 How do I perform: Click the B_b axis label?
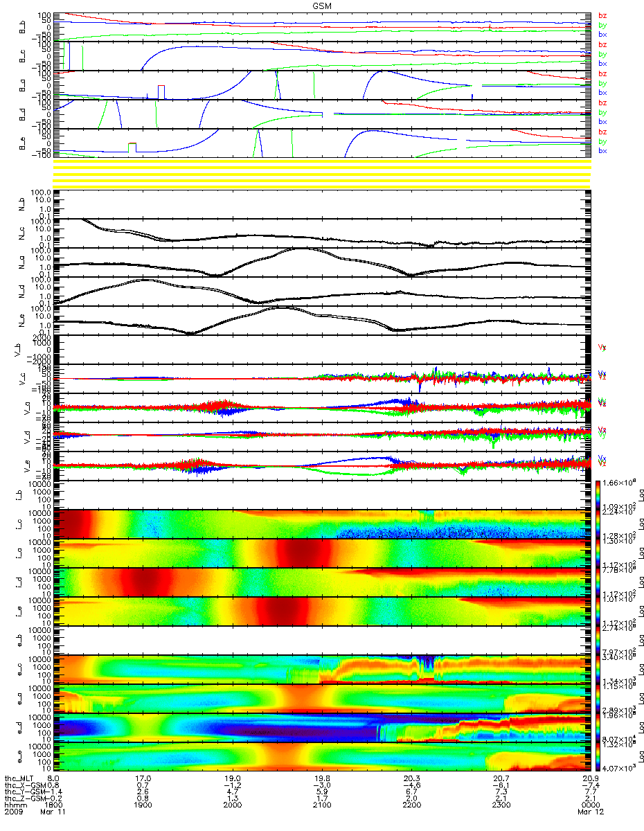coord(21,27)
